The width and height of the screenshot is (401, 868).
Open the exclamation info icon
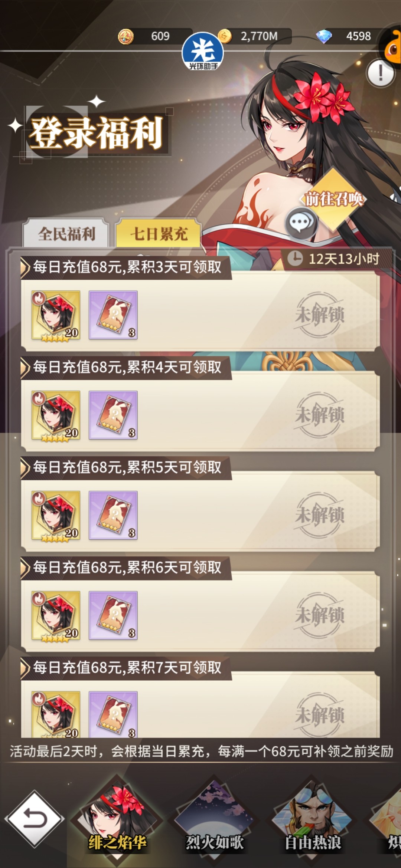pyautogui.click(x=380, y=73)
